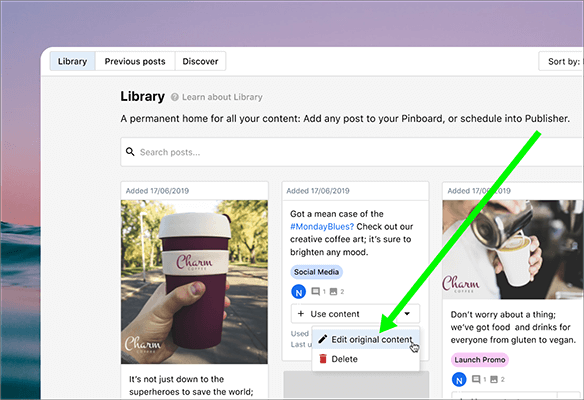This screenshot has width=584, height=400.
Task: Choose Edit original content from the menu
Action: [x=366, y=339]
